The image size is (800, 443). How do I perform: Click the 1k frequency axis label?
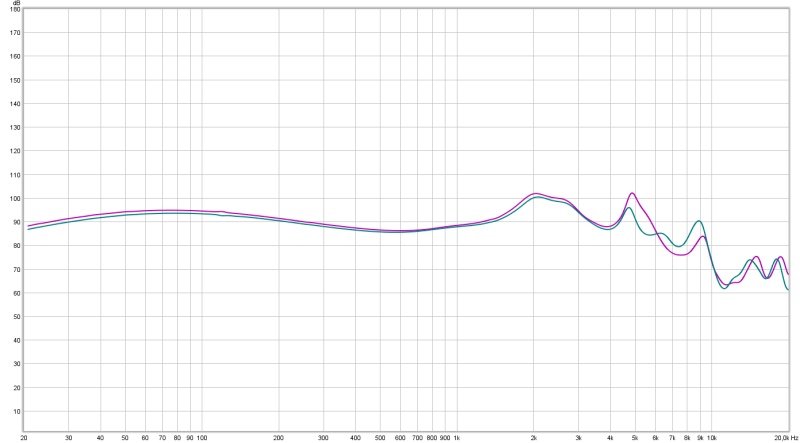(x=457, y=437)
